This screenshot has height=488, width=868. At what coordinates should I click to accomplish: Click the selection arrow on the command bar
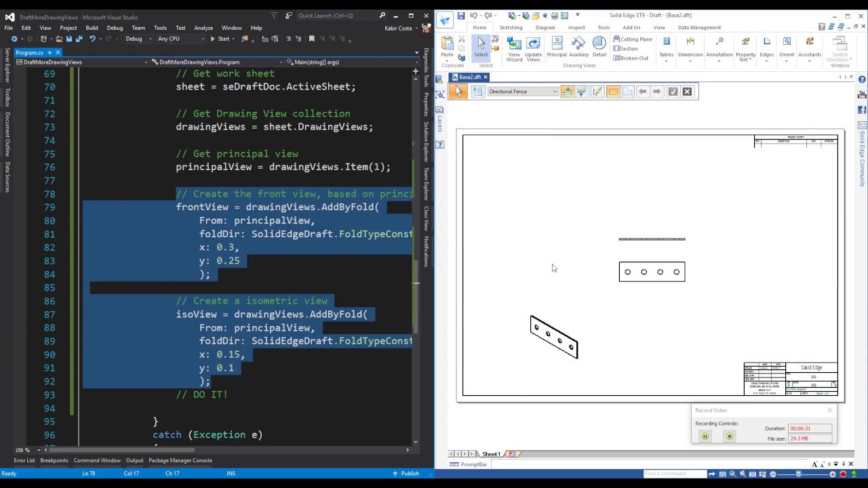click(x=458, y=91)
